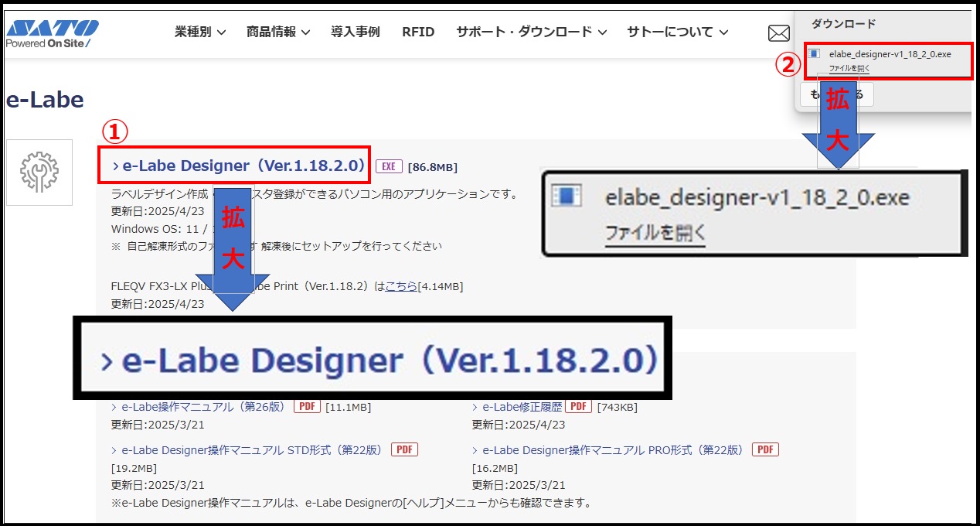Open the 導入事例 menu item

point(355,32)
